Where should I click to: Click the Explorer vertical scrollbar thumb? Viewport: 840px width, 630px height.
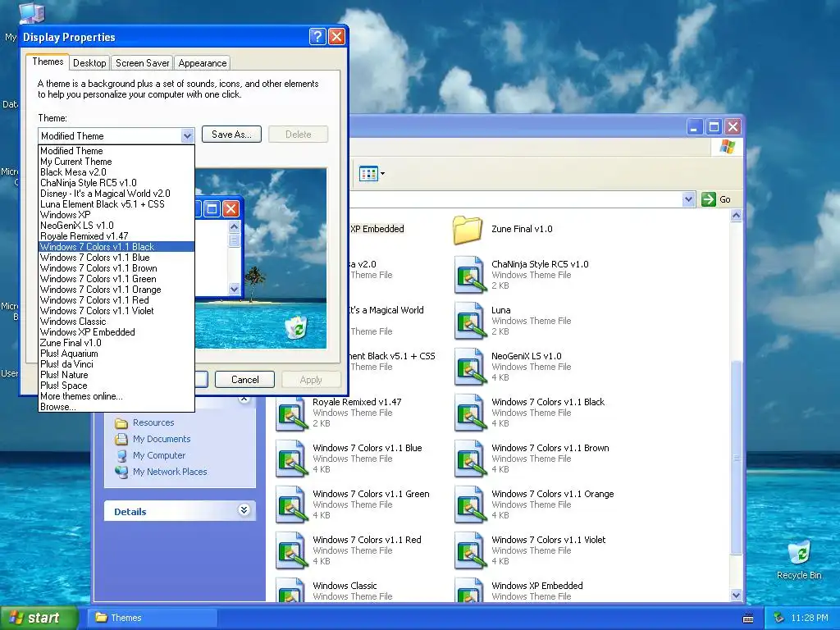pyautogui.click(x=736, y=458)
